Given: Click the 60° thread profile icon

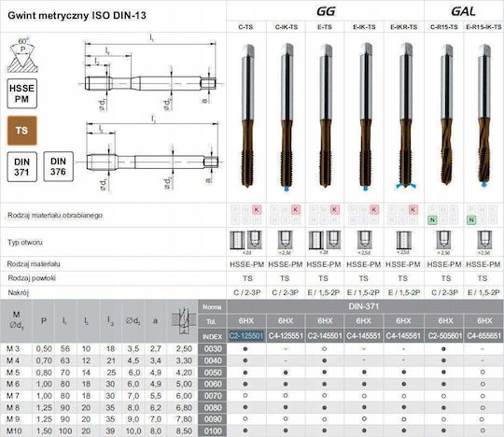Looking at the screenshot, I should 22,55.
